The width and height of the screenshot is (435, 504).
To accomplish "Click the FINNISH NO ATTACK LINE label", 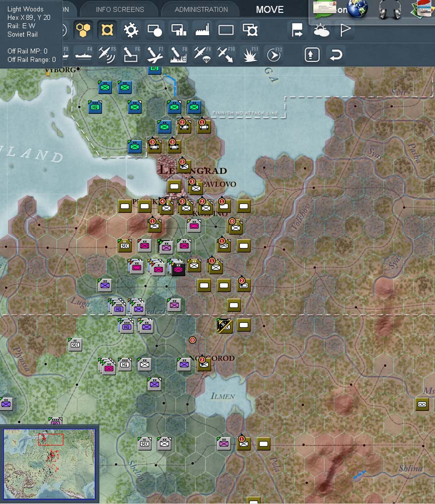I will coord(245,113).
